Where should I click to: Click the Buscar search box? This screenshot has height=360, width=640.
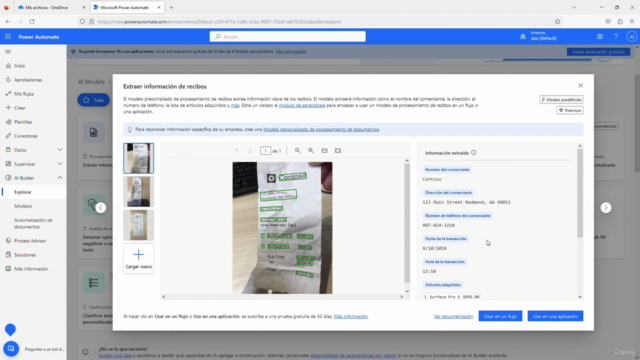288,37
